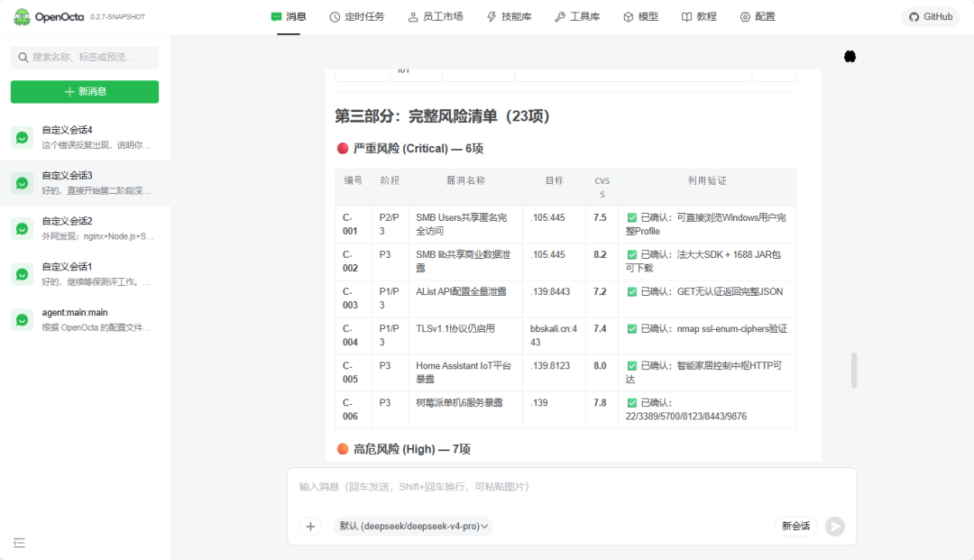This screenshot has height=560, width=974.
Task: Open the 配置 settings tab
Action: click(758, 17)
